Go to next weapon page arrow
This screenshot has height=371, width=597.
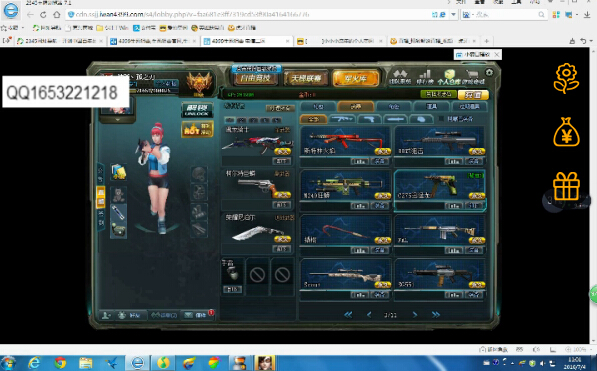coord(415,315)
